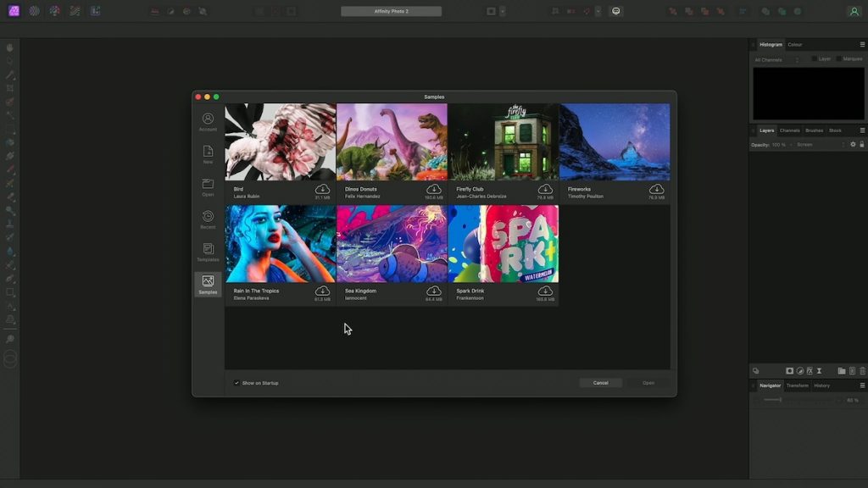
Task: Switch to Export Persona icon
Action: pos(95,11)
